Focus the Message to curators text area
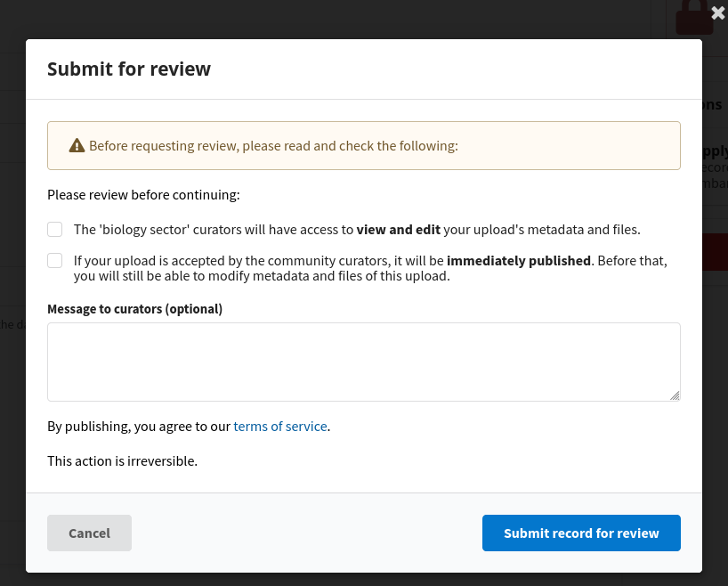 363,362
